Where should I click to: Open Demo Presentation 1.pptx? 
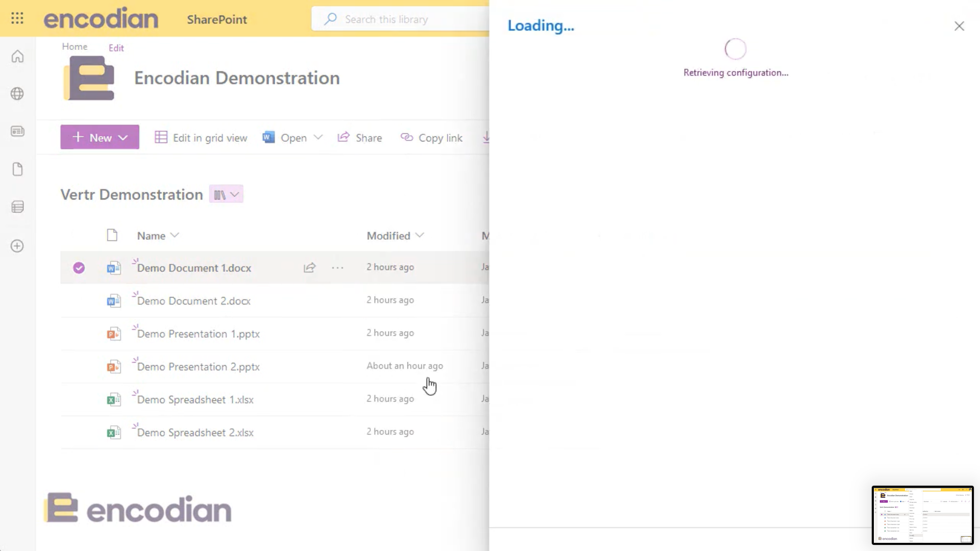(199, 334)
